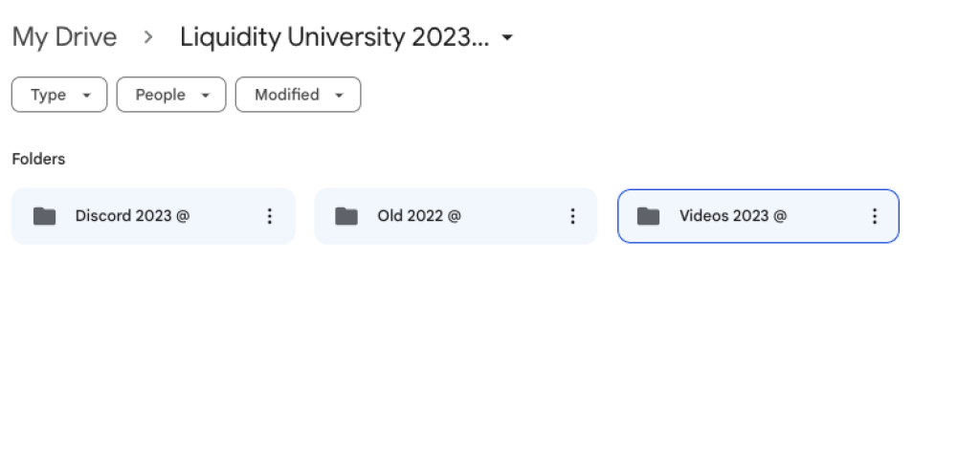
Task: Select the Videos 2023 @ folder name
Action: coord(733,216)
